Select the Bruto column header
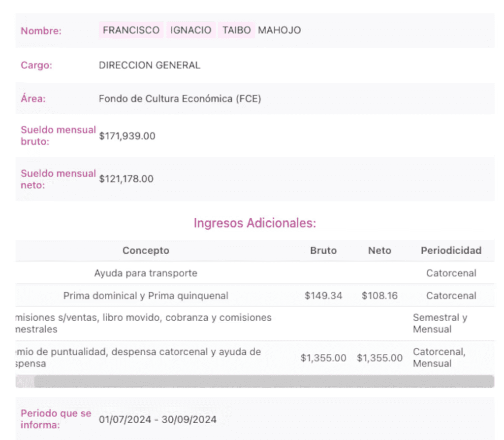This screenshot has height=440, width=504. pyautogui.click(x=323, y=250)
